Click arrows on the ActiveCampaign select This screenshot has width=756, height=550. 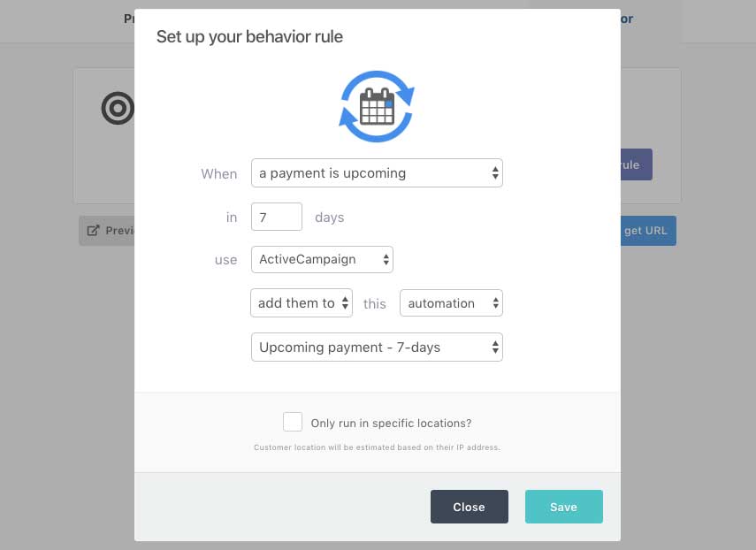(x=386, y=259)
